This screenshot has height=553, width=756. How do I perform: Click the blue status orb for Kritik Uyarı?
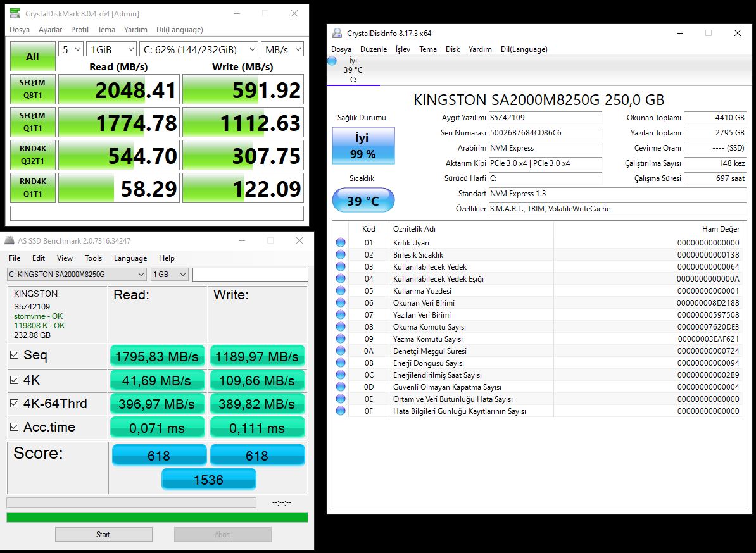pyautogui.click(x=341, y=243)
